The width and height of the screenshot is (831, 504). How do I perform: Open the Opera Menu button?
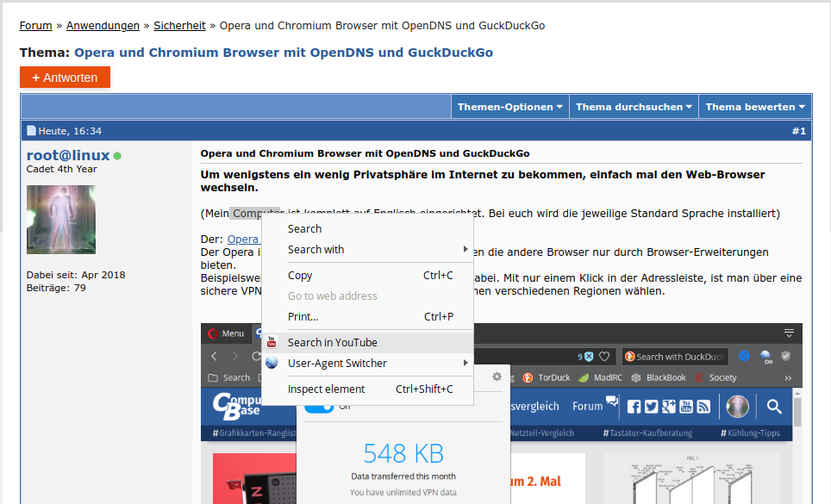(x=227, y=333)
